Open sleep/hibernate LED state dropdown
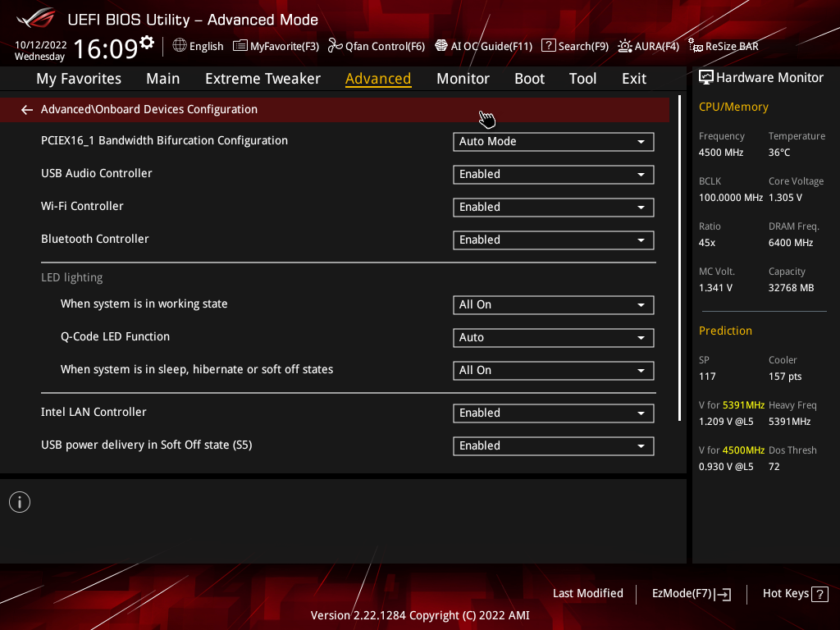This screenshot has height=630, width=840. 554,370
